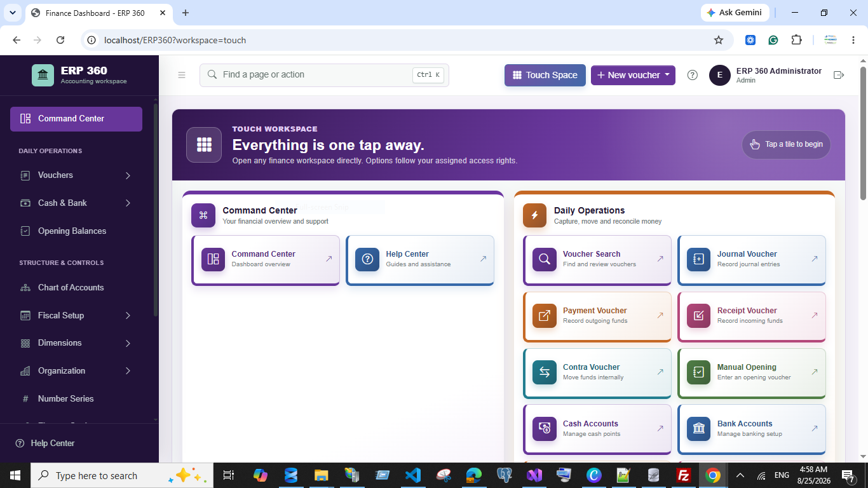The width and height of the screenshot is (868, 488).
Task: Click the Touch Space button
Action: click(545, 75)
